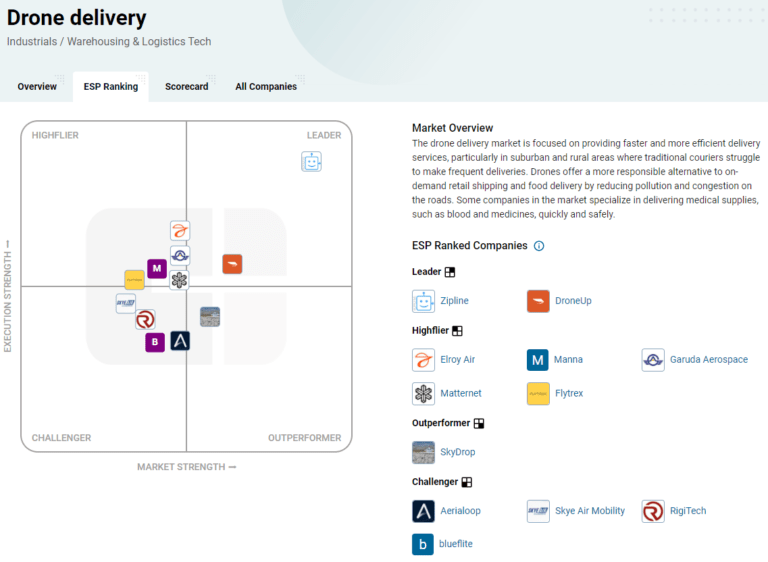Open the DroneUp company link
The height and width of the screenshot is (562, 768).
573,301
